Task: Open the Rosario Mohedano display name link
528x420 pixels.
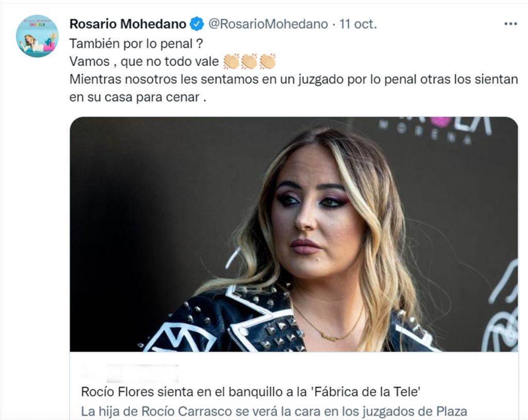Action: click(128, 24)
